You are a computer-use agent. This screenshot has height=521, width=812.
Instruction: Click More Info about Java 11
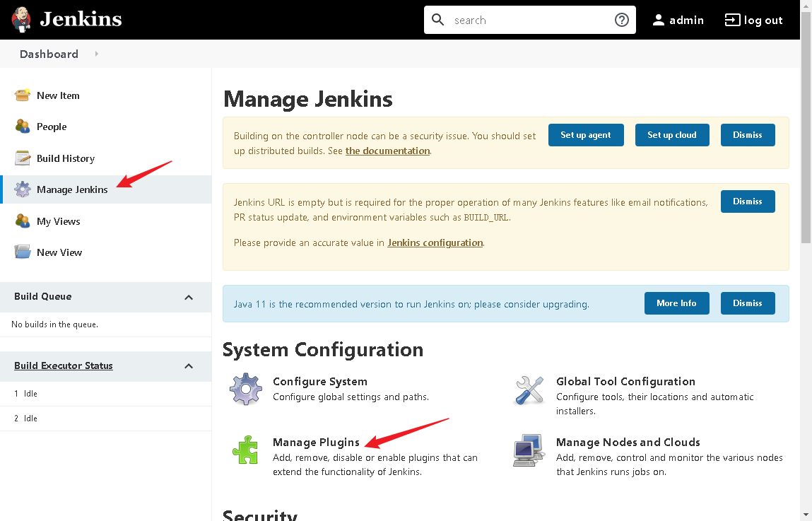(x=676, y=303)
